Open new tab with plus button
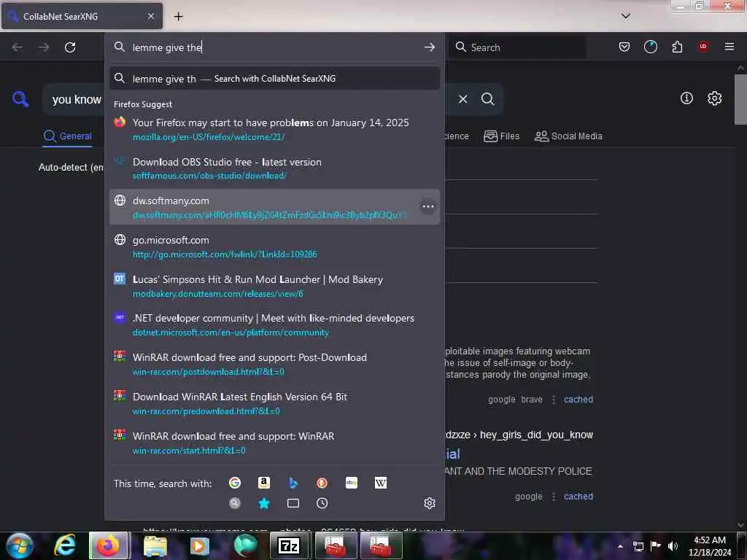Image resolution: width=747 pixels, height=560 pixels. (x=178, y=16)
